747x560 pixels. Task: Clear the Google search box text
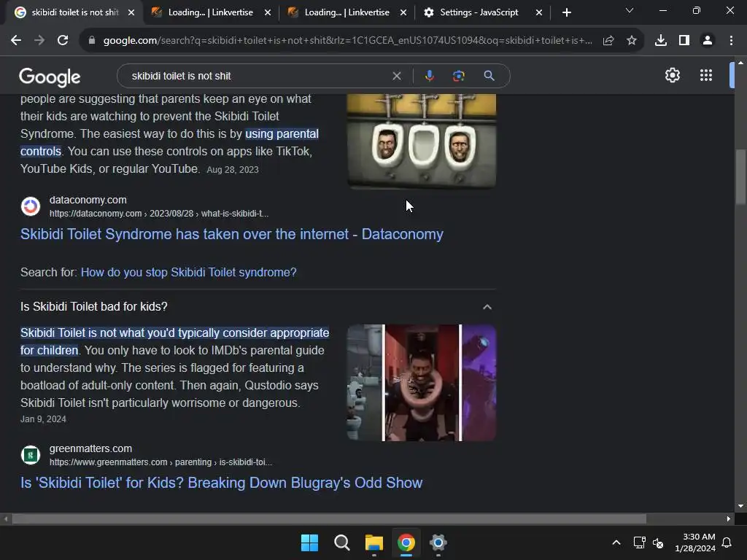pos(396,76)
